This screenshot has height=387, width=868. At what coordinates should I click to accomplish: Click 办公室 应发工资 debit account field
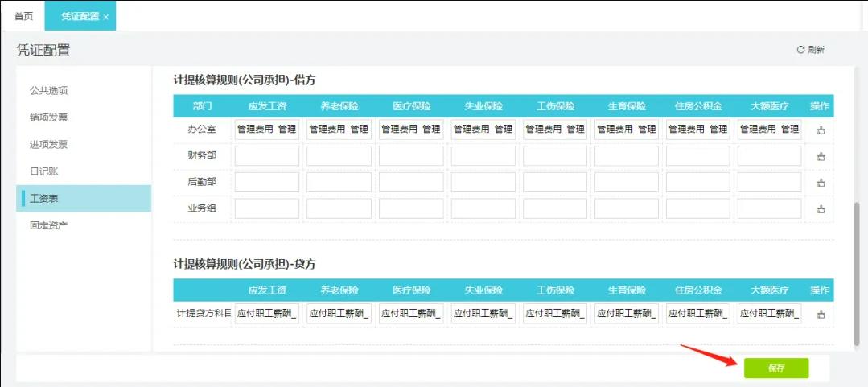267,130
